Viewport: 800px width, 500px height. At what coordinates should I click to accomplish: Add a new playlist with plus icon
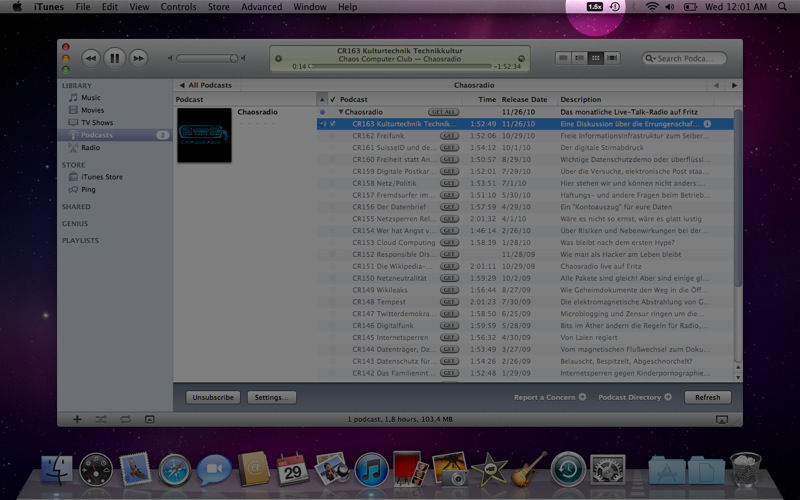77,419
